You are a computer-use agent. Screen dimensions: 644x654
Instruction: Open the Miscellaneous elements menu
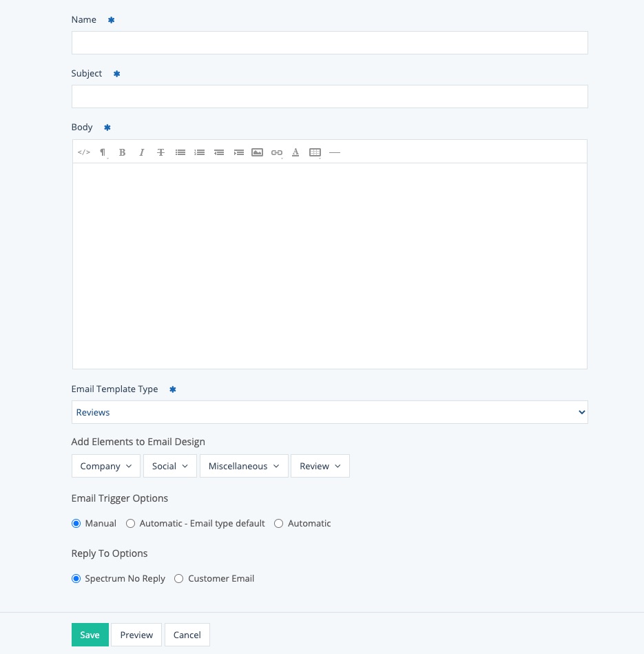tap(244, 466)
